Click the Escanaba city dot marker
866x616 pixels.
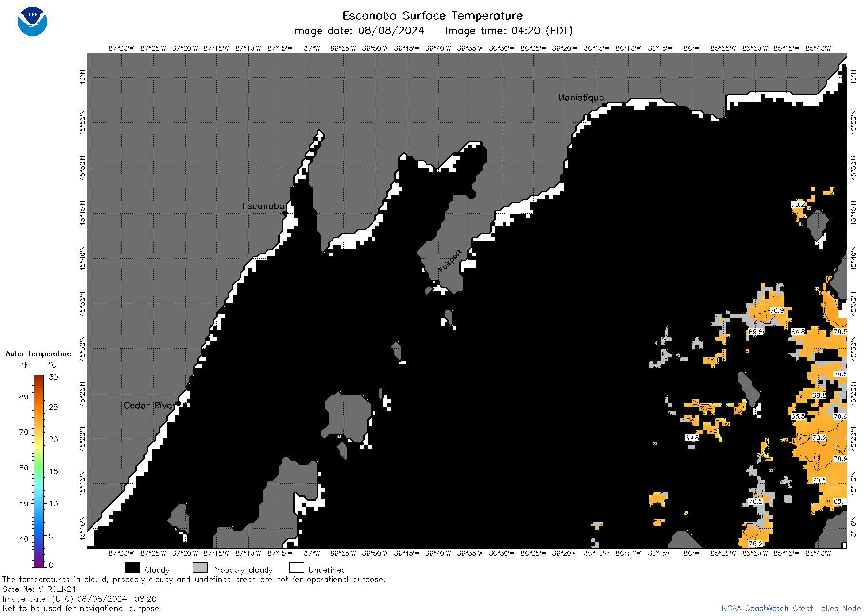pyautogui.click(x=285, y=213)
